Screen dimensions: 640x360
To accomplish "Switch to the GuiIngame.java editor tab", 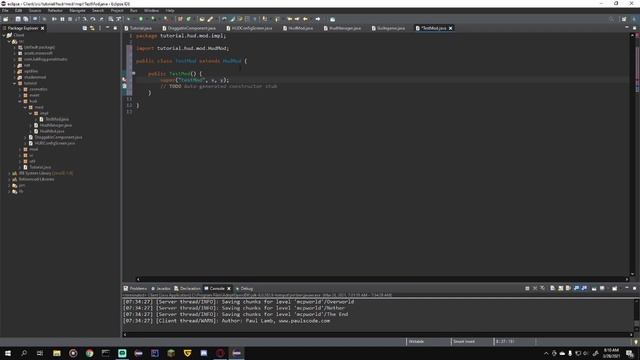I will [x=388, y=28].
